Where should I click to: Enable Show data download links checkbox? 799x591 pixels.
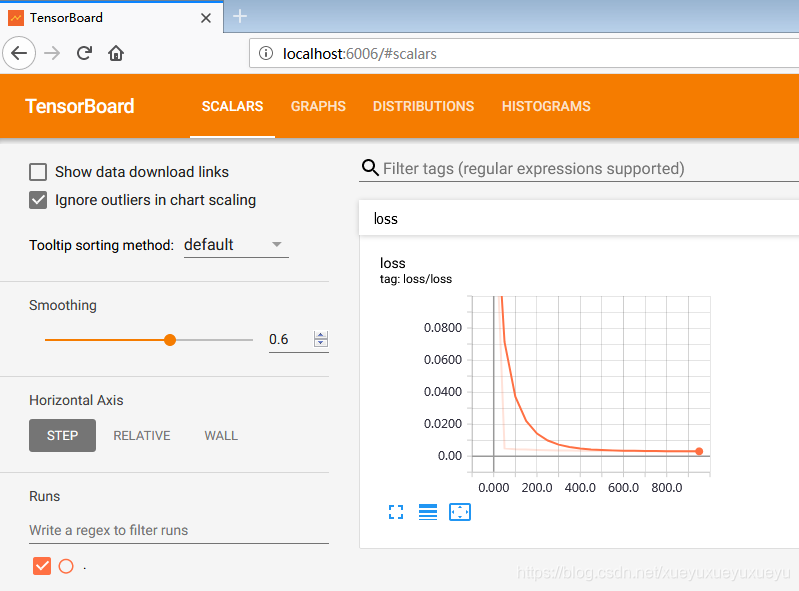[38, 172]
